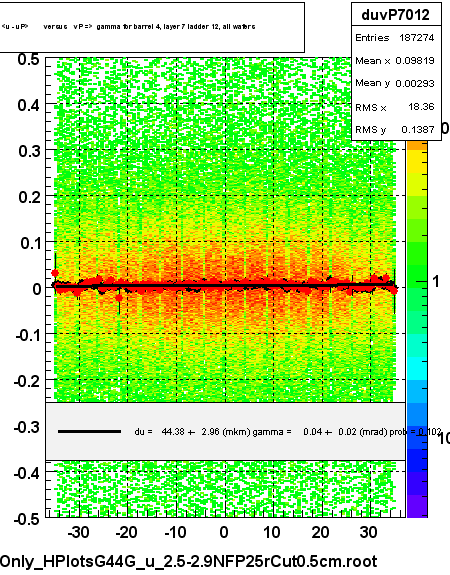Click the y-axis label 0
The width and height of the screenshot is (450, 575).
pyautogui.click(x=37, y=289)
